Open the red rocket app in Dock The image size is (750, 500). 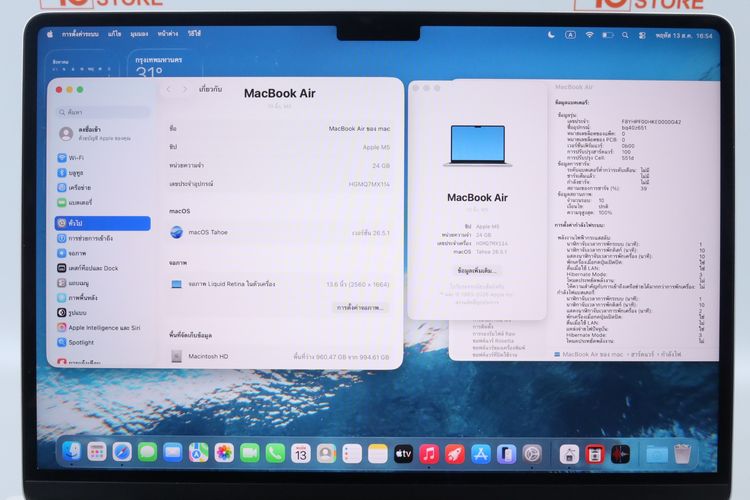click(x=455, y=454)
